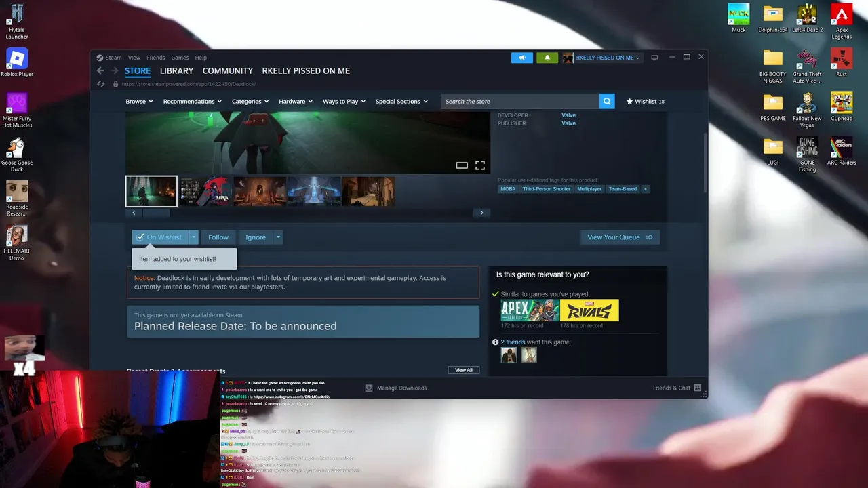Open Friends & Chat panel

[x=677, y=388]
